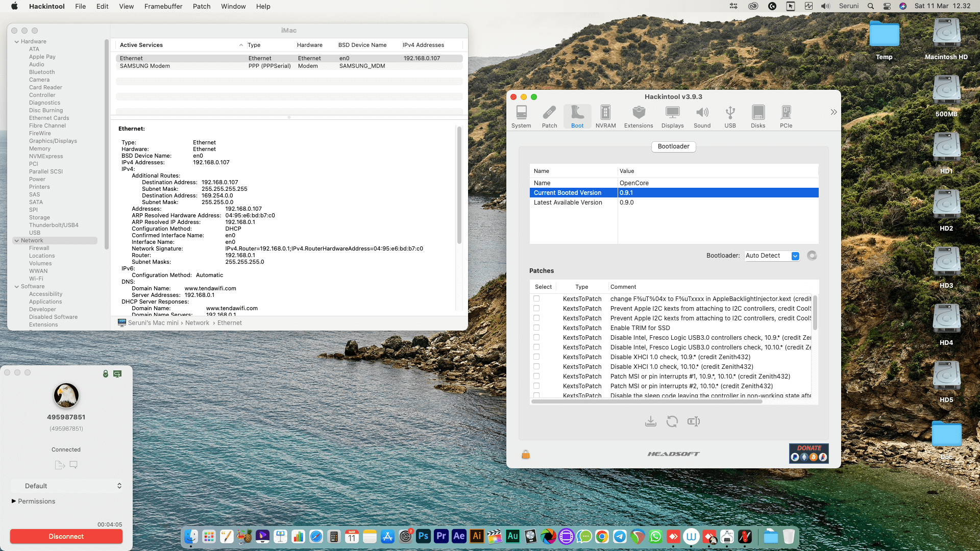Click the download icon below the Patches list
This screenshot has height=551, width=980.
[x=650, y=421]
